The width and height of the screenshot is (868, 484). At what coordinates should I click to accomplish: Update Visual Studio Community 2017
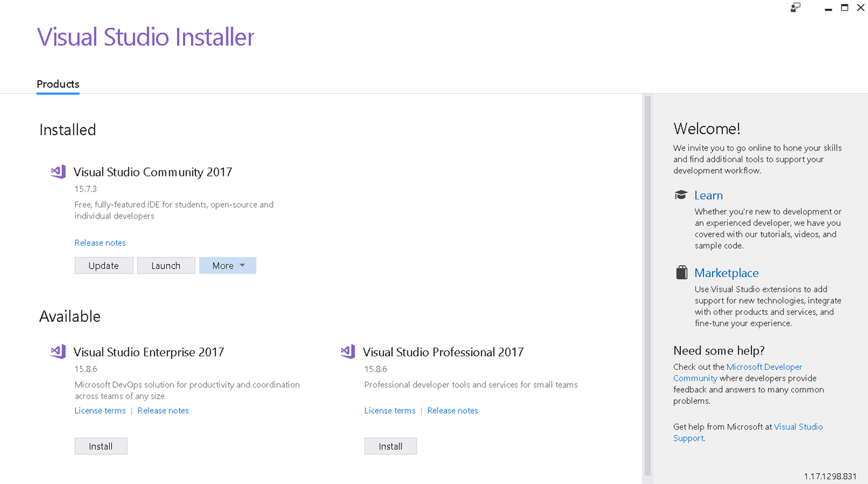click(x=104, y=265)
